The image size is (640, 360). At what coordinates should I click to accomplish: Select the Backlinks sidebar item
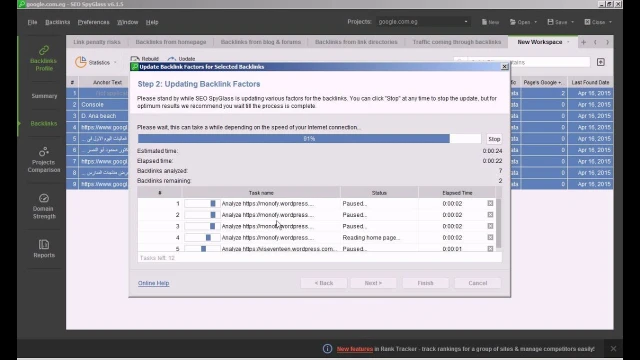[x=44, y=123]
